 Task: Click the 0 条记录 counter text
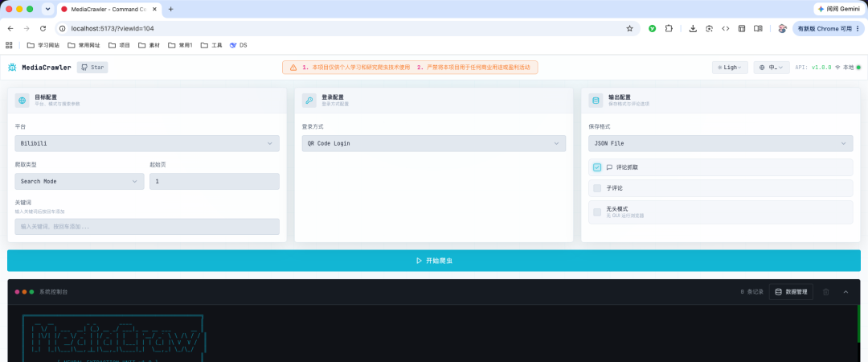click(x=751, y=291)
